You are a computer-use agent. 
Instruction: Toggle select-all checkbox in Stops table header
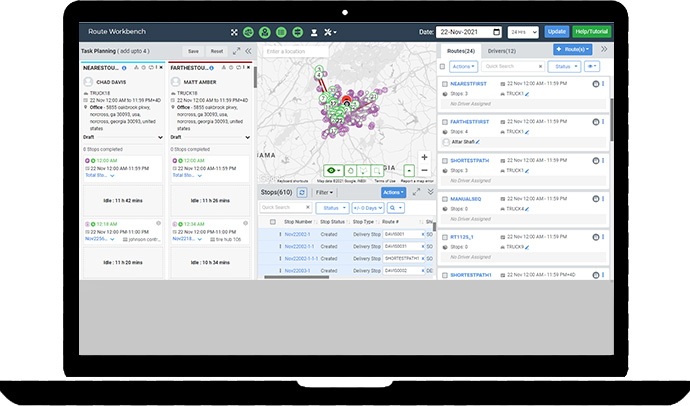271,222
